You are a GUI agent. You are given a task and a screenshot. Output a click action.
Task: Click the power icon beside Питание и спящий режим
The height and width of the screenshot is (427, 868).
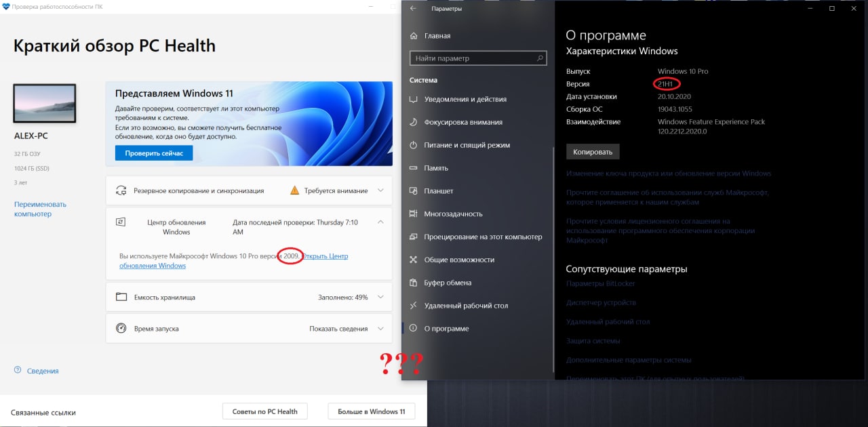tap(414, 145)
